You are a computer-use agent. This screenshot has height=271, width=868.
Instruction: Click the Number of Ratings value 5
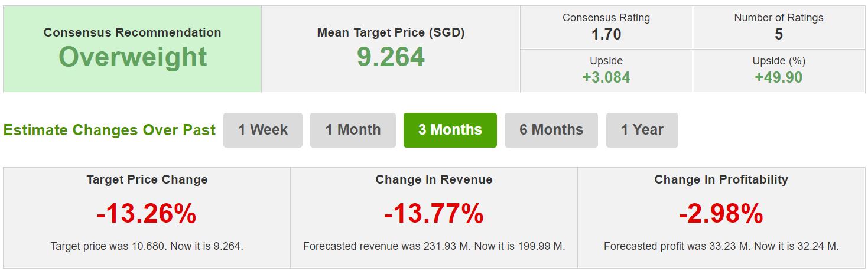779,35
